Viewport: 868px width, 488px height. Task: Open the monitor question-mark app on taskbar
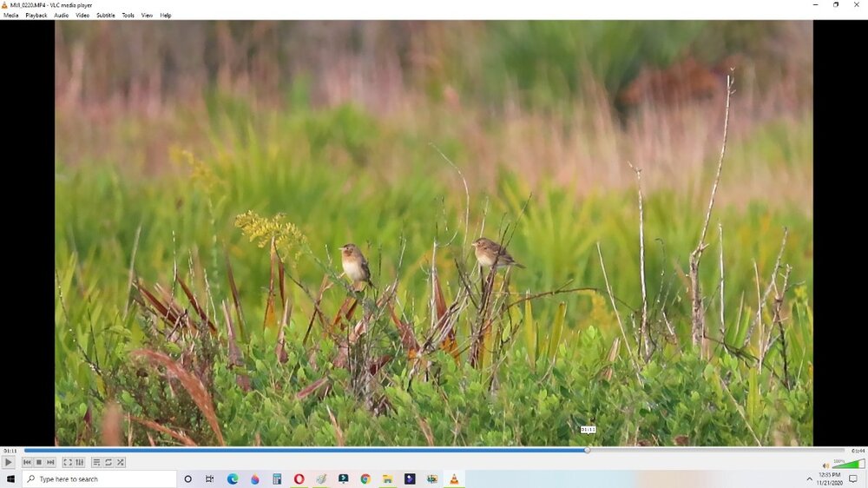click(x=343, y=479)
